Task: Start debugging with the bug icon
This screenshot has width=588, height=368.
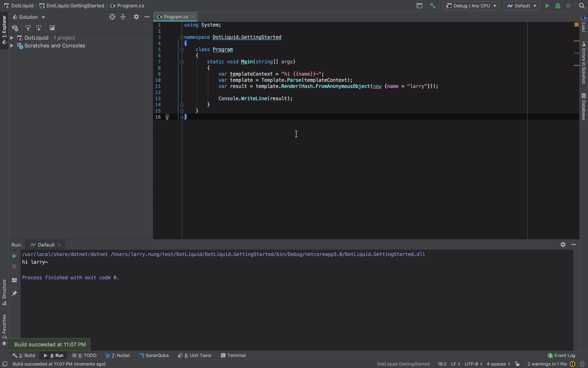Action: coord(558,6)
